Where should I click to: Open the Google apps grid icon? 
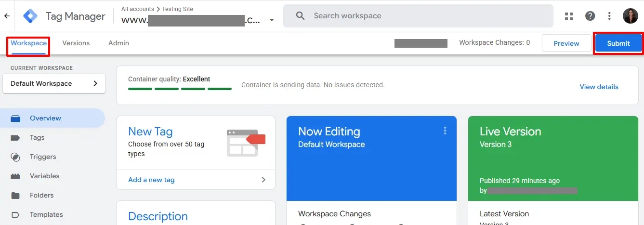[569, 16]
